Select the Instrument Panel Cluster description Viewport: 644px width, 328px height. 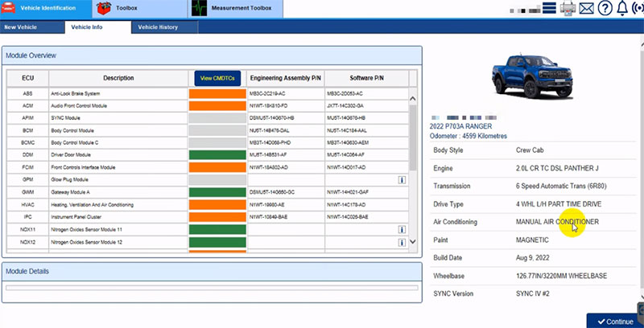76,217
